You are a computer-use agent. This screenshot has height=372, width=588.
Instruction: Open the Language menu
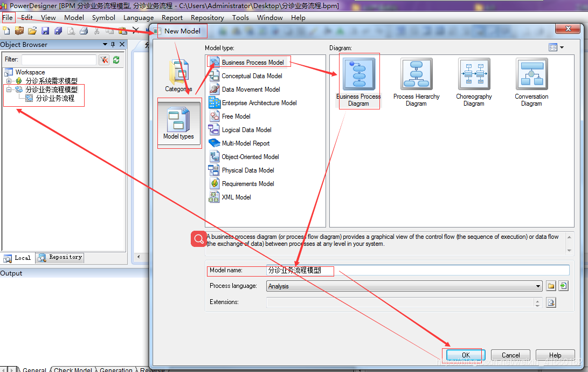(x=139, y=18)
